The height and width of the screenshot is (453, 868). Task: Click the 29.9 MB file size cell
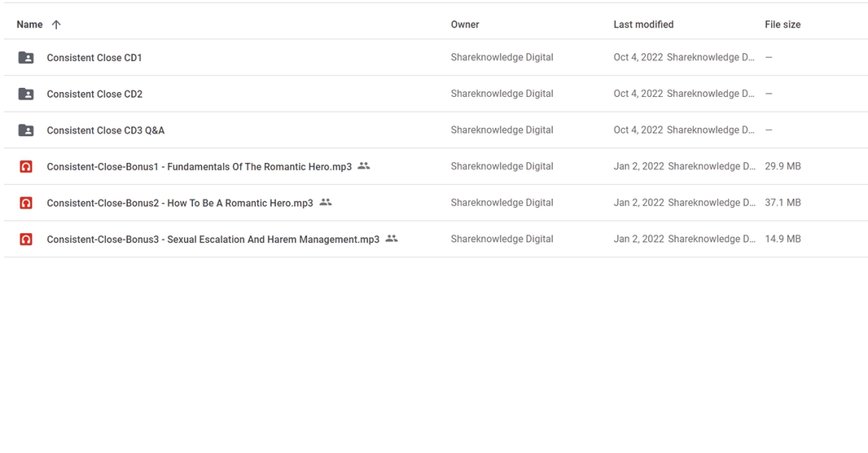coord(783,166)
